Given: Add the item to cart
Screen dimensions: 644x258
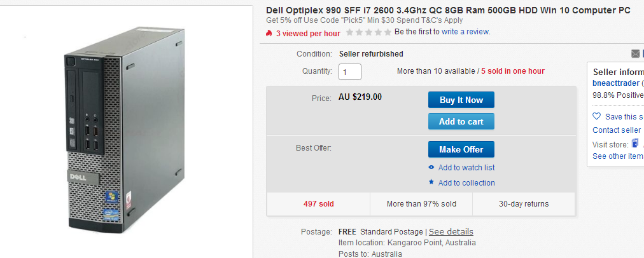Looking at the screenshot, I should click(461, 121).
